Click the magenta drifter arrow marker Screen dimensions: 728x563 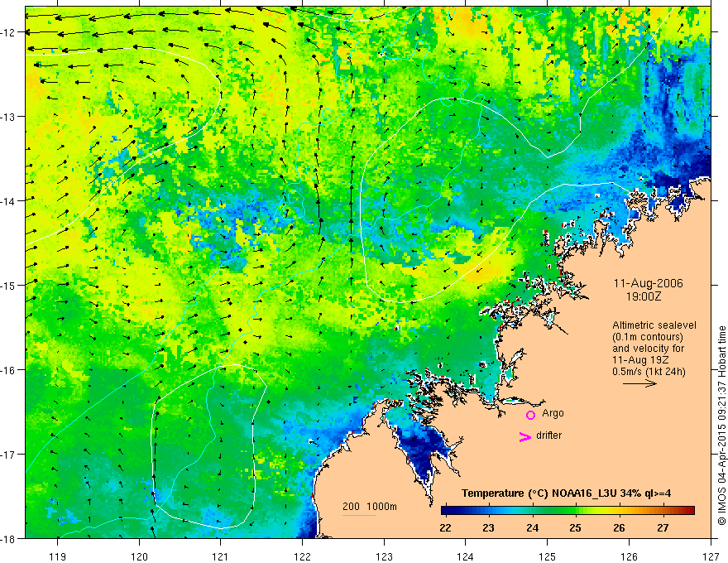click(x=525, y=436)
